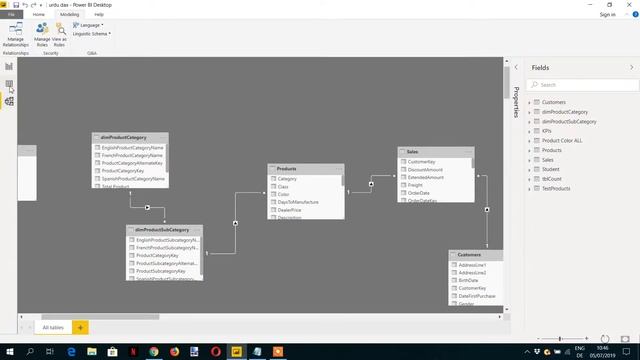640x360 pixels.
Task: Select ProductCategoryKey in dimProductCategory table
Action: [x=130, y=171]
